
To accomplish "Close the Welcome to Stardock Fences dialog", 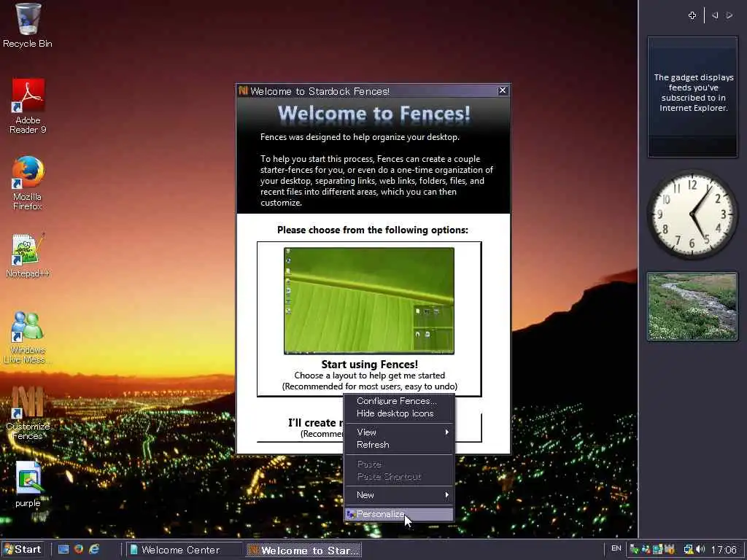I will [x=503, y=90].
